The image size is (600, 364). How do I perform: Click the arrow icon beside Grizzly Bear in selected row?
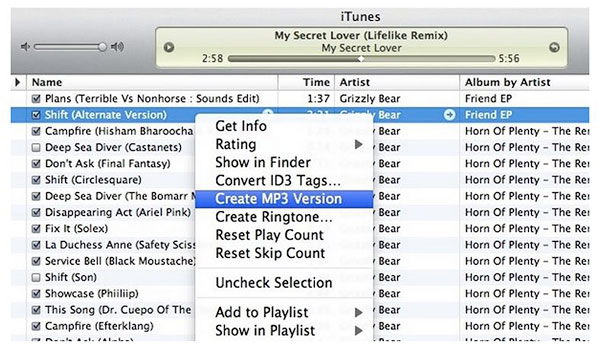[x=449, y=115]
